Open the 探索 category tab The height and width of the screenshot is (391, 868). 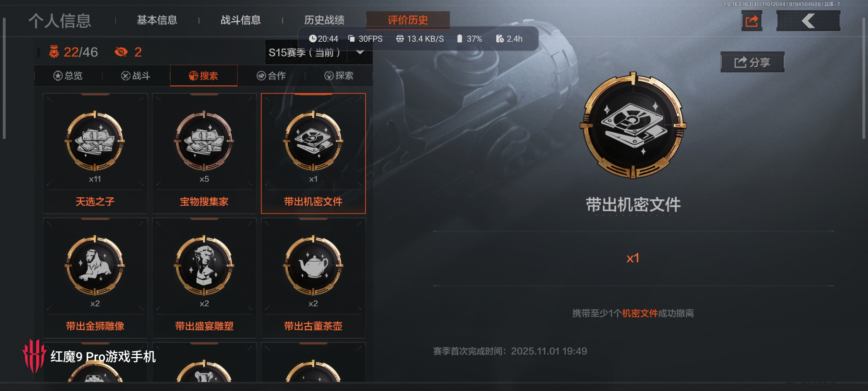pyautogui.click(x=339, y=76)
